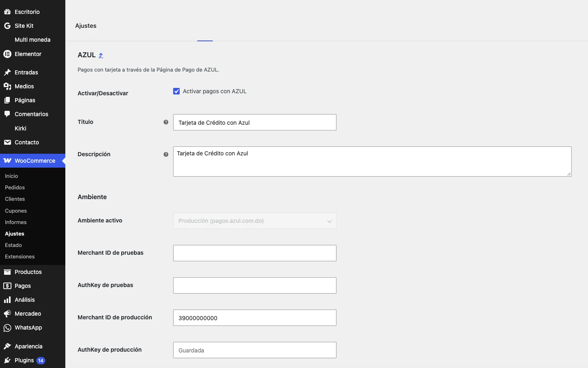Click the Activar pagos con AZUL label
The height and width of the screenshot is (368, 588).
coord(215,91)
